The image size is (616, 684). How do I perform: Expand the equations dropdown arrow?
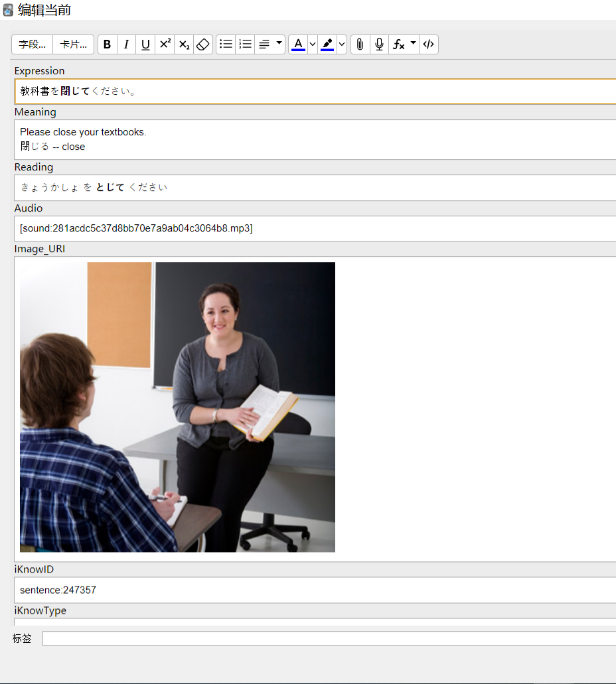(x=413, y=44)
